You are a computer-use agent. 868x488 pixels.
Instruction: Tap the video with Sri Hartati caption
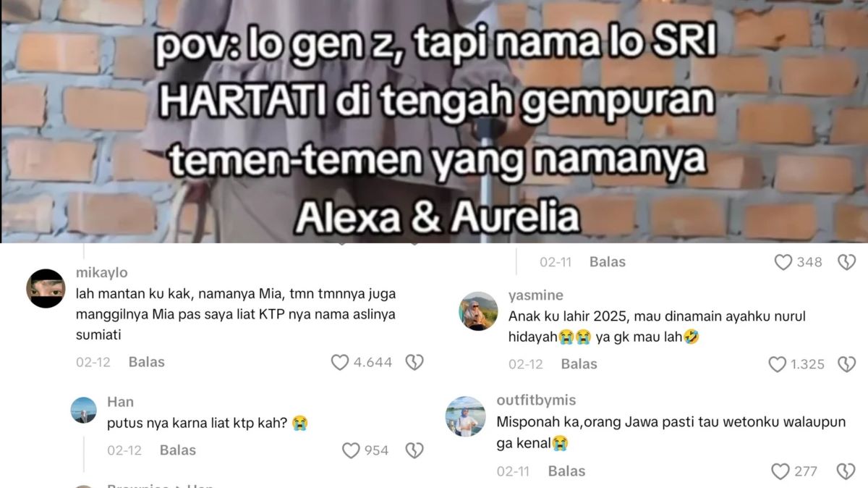pos(434,122)
